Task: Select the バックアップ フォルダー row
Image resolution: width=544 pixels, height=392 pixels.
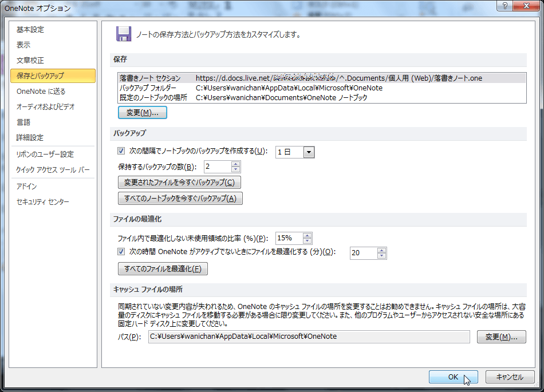Action: (322, 88)
